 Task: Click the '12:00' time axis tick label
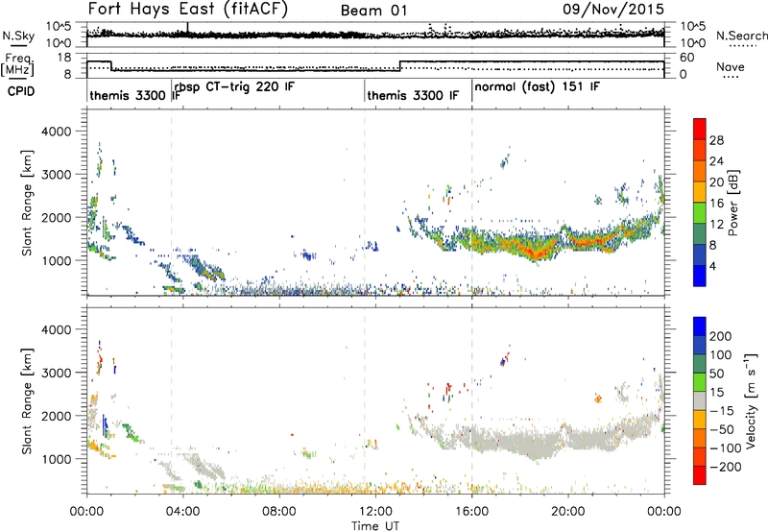coord(375,512)
